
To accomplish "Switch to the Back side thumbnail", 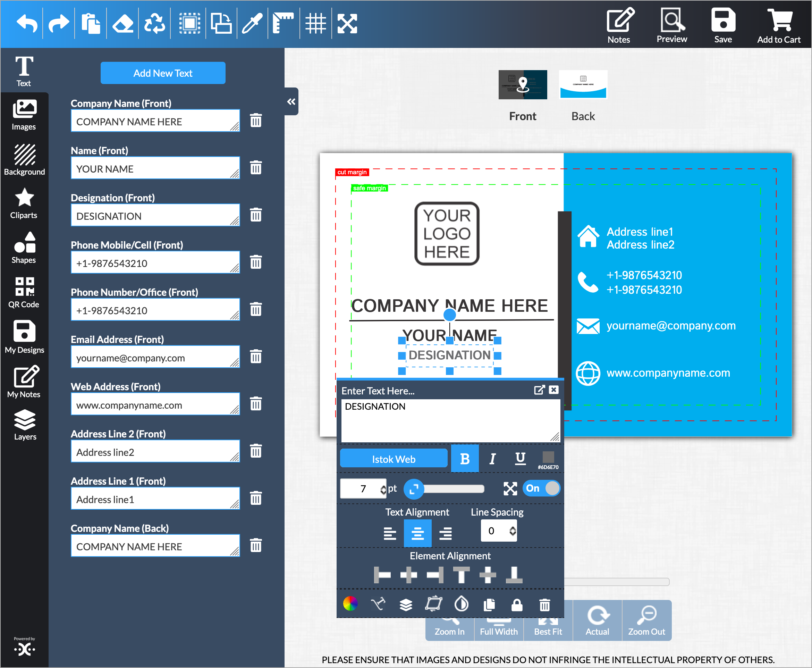I will coord(583,85).
